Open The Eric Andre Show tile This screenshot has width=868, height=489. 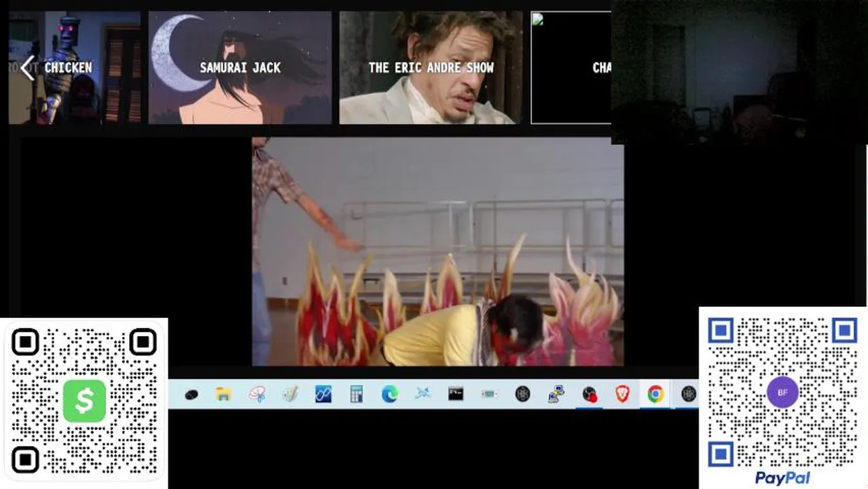point(431,67)
